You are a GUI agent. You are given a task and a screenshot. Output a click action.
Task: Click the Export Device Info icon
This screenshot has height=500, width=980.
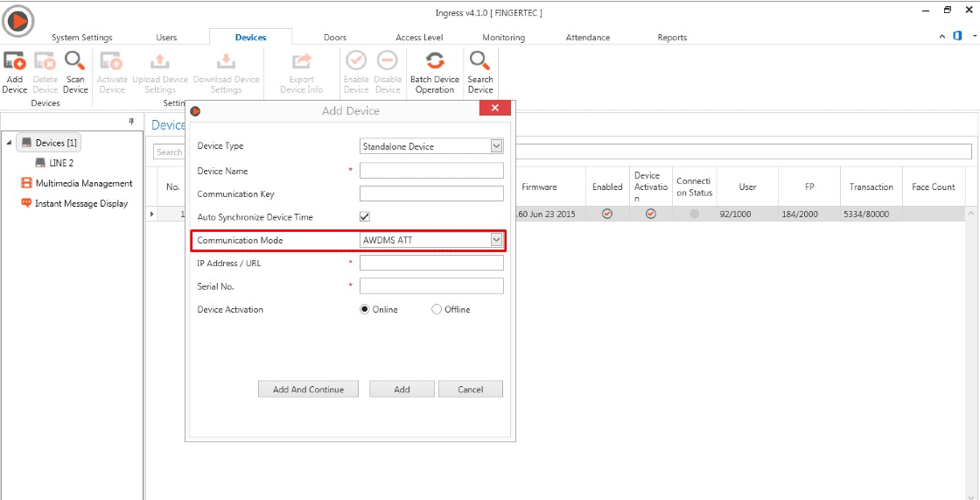[x=302, y=60]
